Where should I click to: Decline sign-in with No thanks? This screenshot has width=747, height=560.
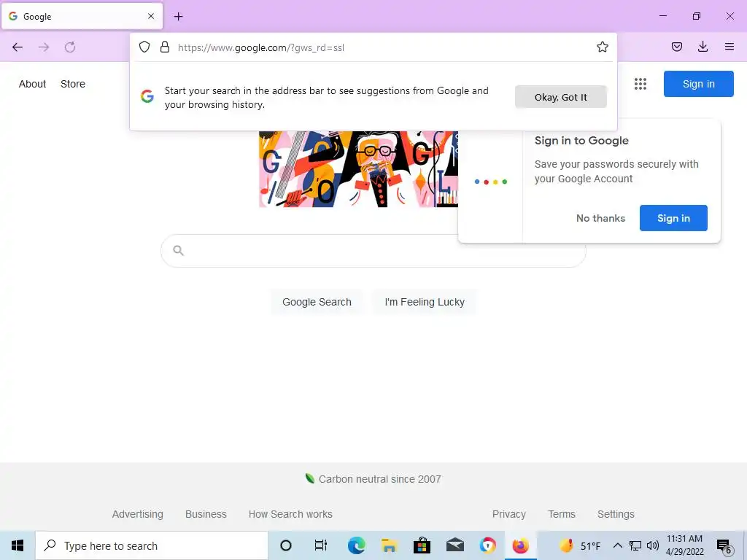600,218
